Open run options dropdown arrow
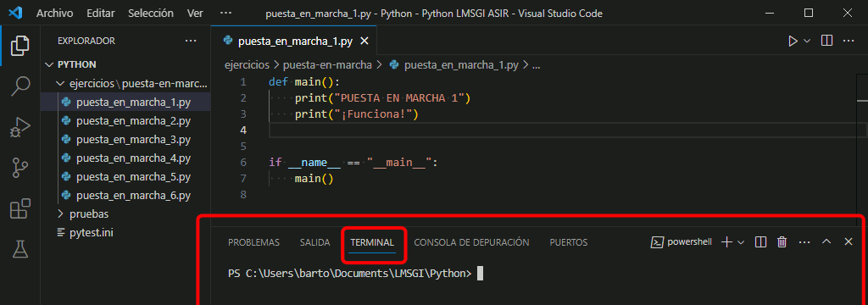 [807, 41]
